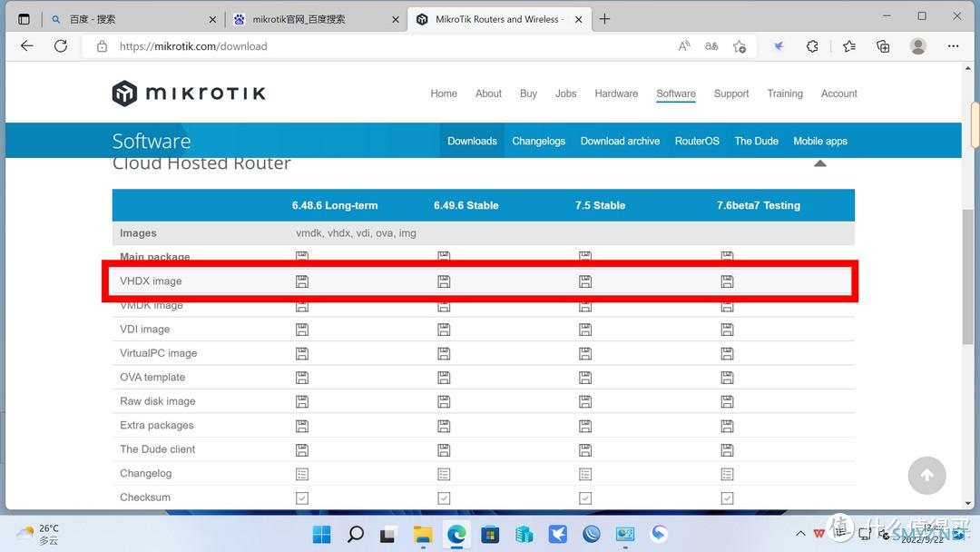980x552 pixels.
Task: Open Windows Start menu
Action: [x=322, y=535]
